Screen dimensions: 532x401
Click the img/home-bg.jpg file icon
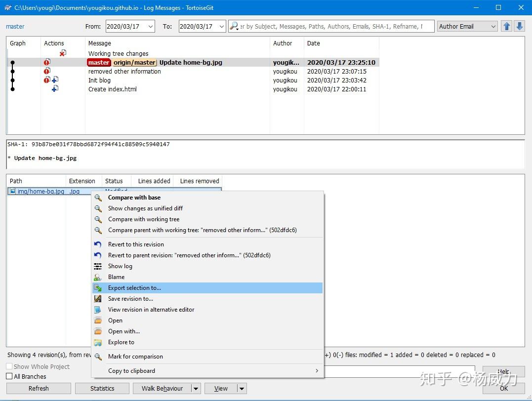point(11,191)
